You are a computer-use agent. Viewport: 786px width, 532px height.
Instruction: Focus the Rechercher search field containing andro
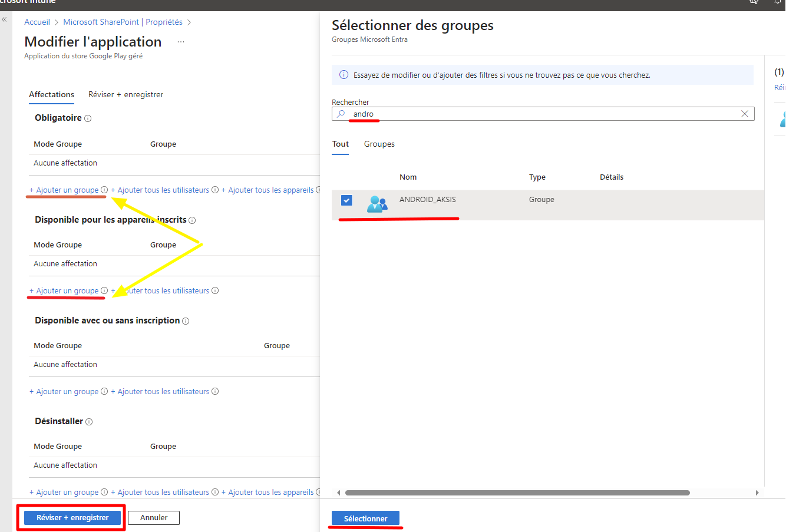(x=543, y=114)
